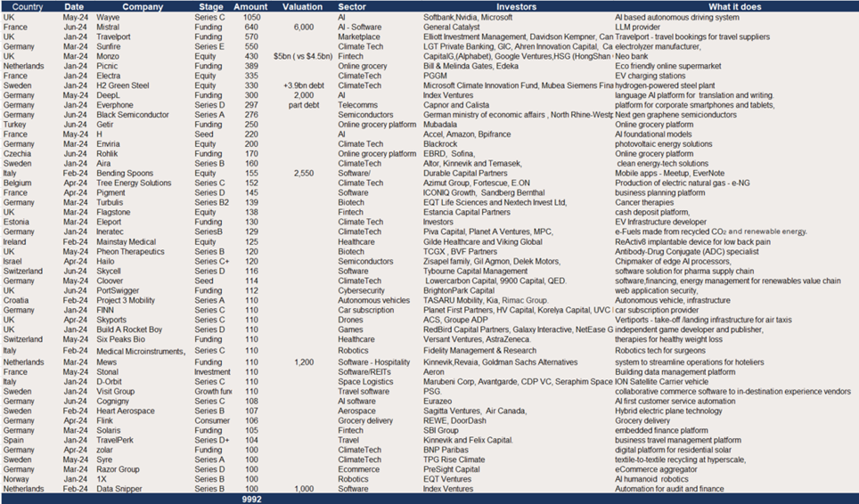Select the Razor Group cell
This screenshot has height=504, width=859.
coord(118,469)
